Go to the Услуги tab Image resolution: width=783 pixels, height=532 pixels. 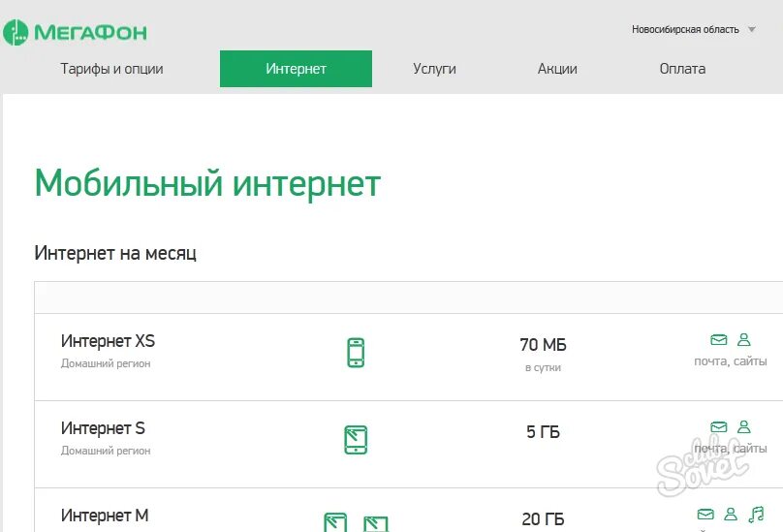[434, 69]
